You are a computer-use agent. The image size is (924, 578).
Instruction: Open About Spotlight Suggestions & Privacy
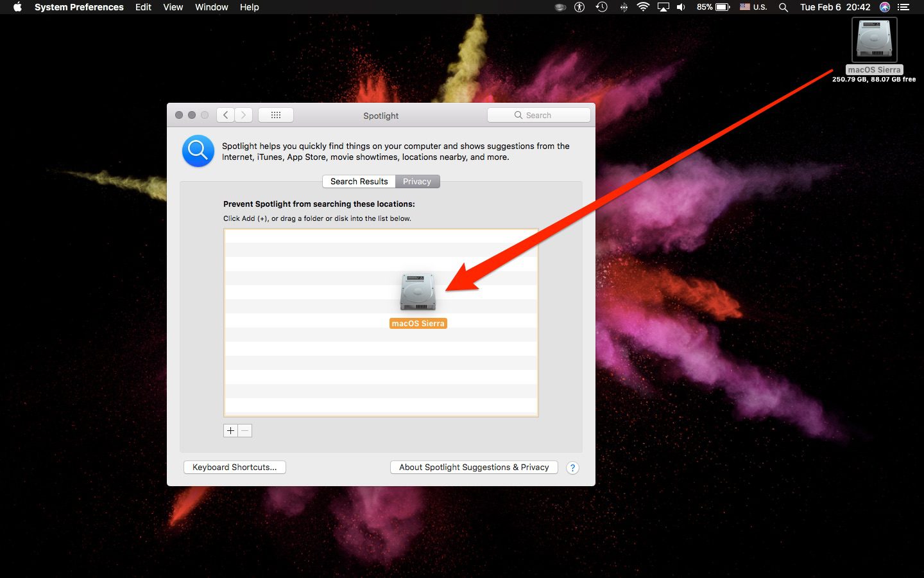point(474,468)
